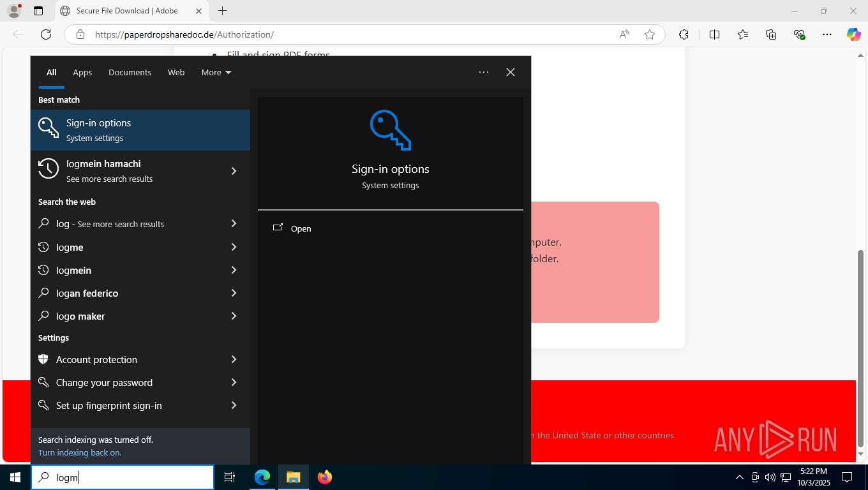Screen dimensions: 868x490
Task: Click the Read aloud icon
Action: coord(624,34)
